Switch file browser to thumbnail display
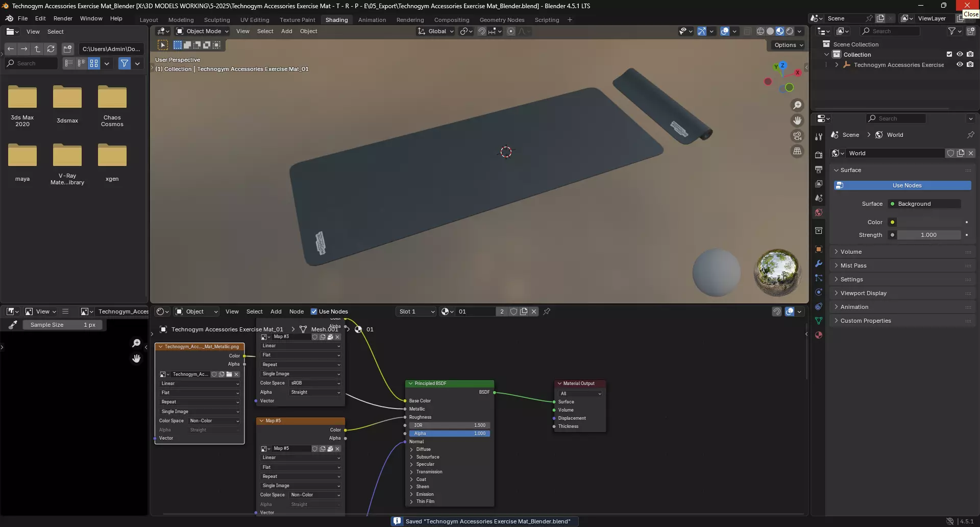The image size is (980, 527). 94,63
